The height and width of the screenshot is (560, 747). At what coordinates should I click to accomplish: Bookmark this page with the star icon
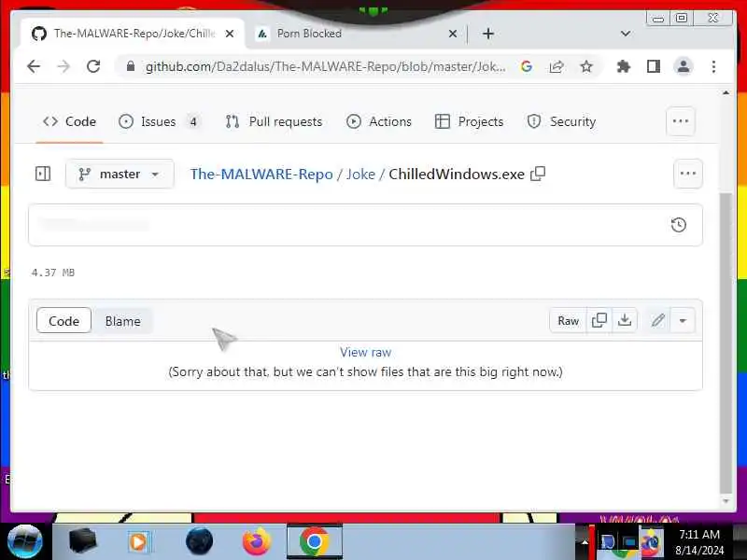(586, 66)
